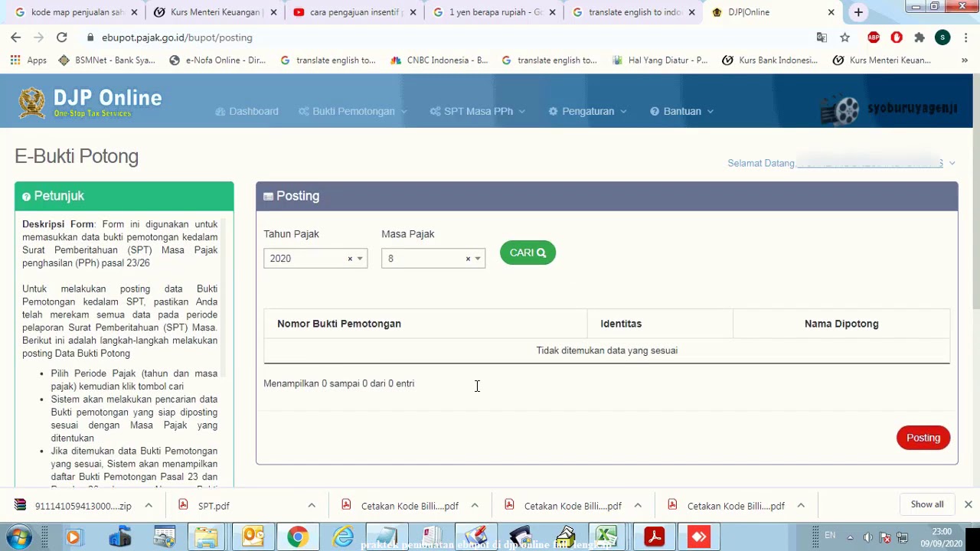Viewport: 980px width, 551px height.
Task: Open the e-Nofa Online bookmark
Action: coord(217,60)
